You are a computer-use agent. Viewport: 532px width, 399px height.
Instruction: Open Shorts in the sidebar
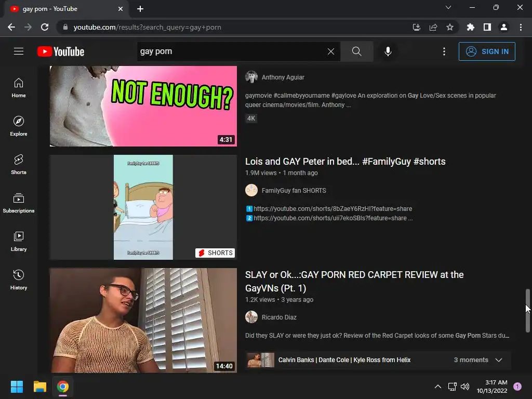tap(19, 165)
